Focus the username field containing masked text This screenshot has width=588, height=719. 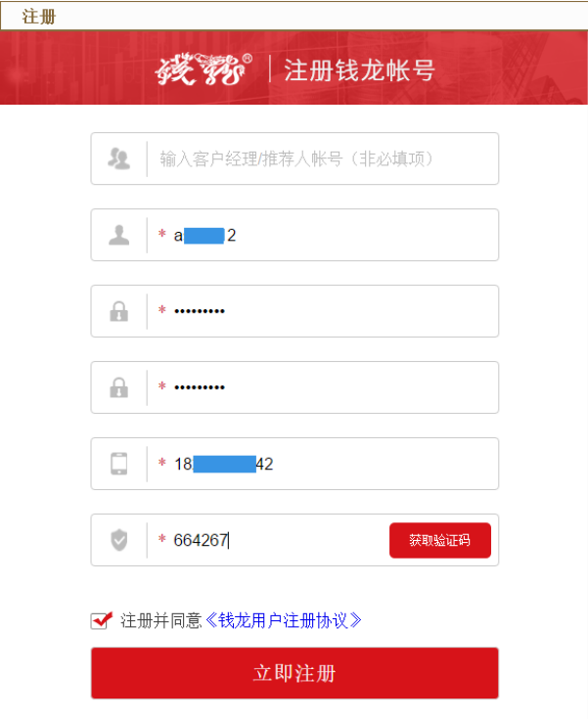click(x=294, y=235)
